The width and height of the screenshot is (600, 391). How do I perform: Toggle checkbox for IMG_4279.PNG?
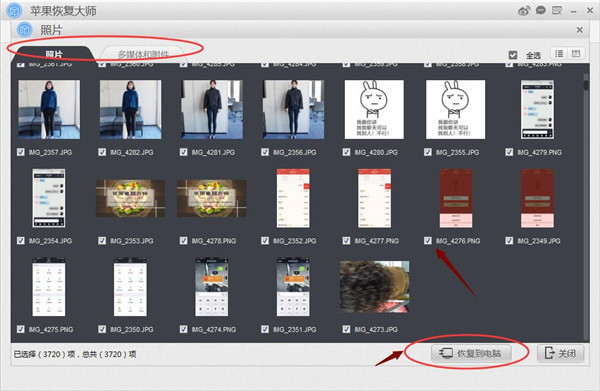pos(509,152)
